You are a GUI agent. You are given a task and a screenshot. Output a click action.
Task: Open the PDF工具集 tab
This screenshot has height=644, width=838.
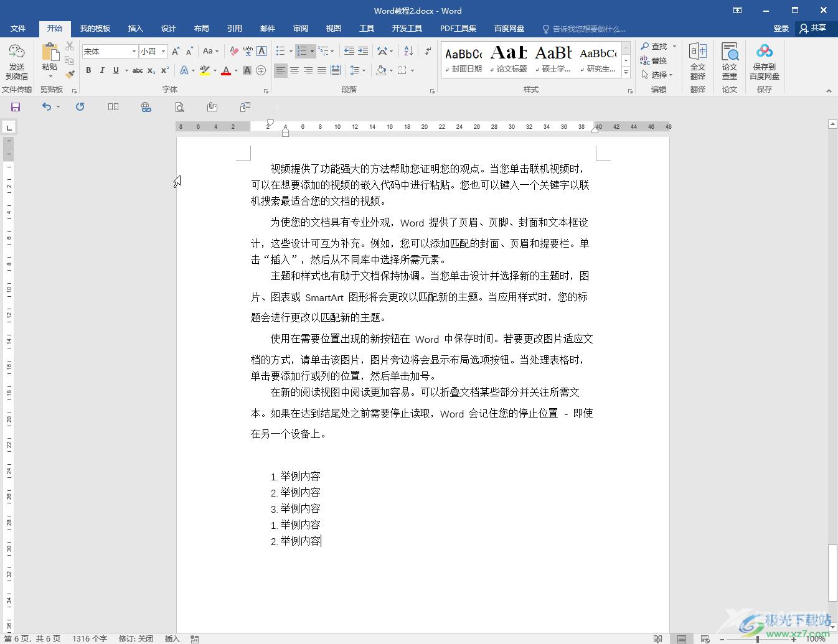pyautogui.click(x=458, y=29)
